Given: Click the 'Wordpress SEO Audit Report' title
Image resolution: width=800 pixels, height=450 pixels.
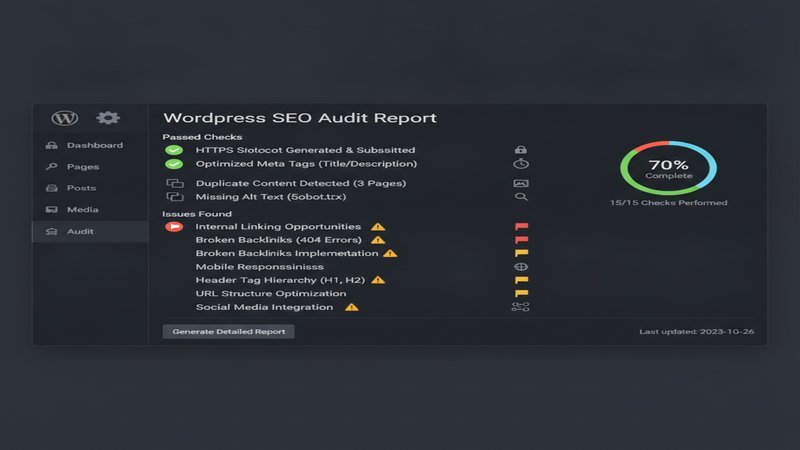Looking at the screenshot, I should coord(300,118).
